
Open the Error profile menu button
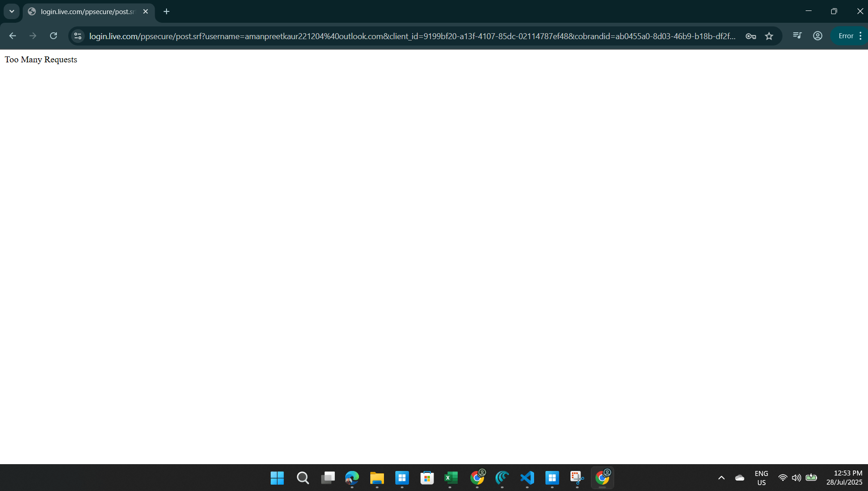tap(846, 35)
